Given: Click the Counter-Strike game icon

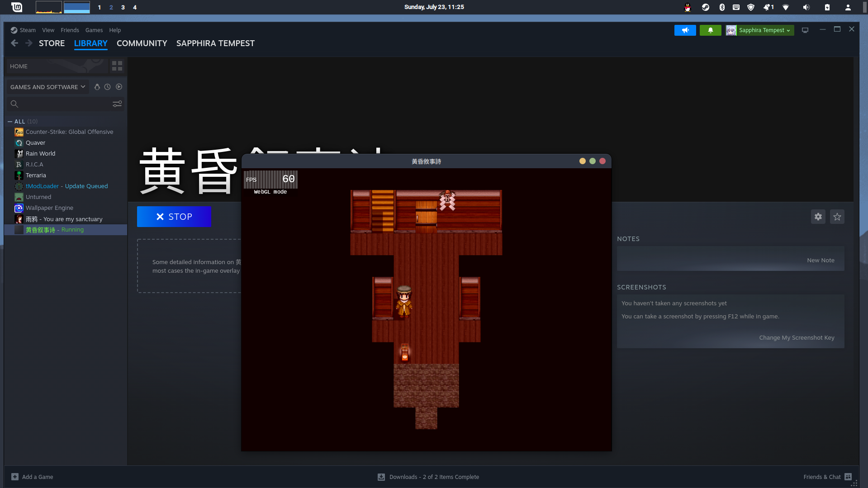Looking at the screenshot, I should point(19,132).
